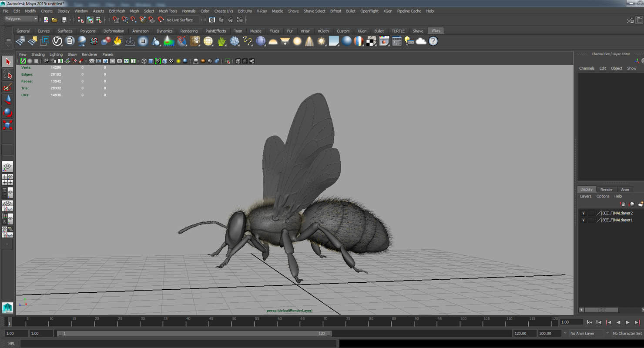
Task: Save scene with floppy disk icon
Action: (64, 20)
